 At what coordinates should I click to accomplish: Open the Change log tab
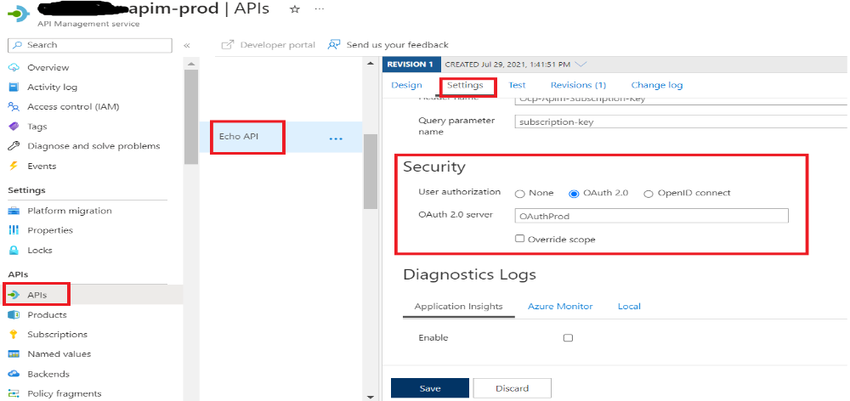(656, 85)
